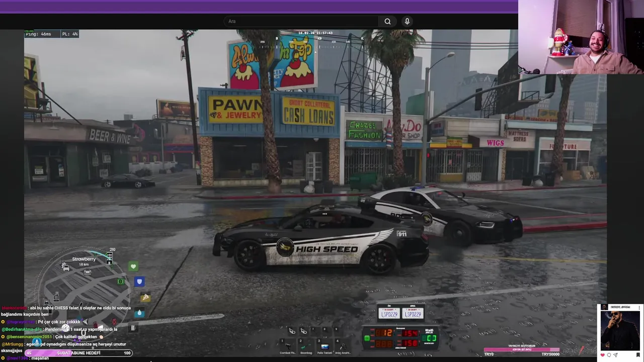
Task: Click the blue shield armor icon
Action: point(139,282)
